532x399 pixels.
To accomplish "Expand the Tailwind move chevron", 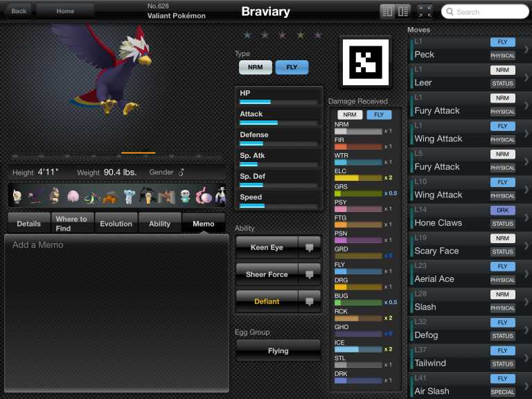I will pyautogui.click(x=526, y=358).
